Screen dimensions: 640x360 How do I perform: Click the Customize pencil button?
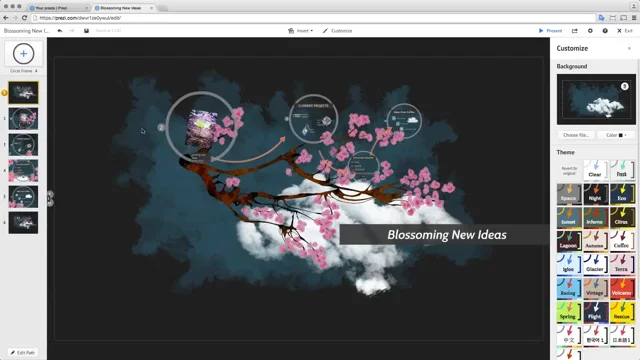tap(337, 31)
